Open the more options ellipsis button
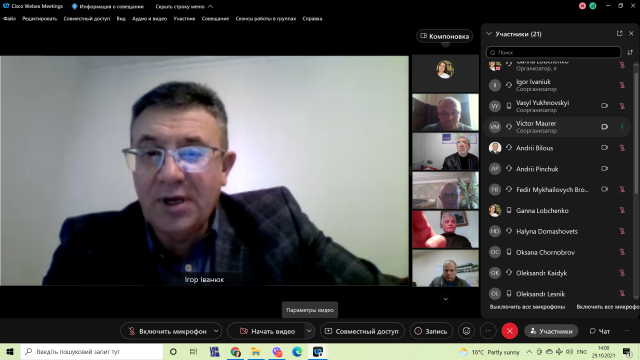The height and width of the screenshot is (360, 640). click(488, 331)
